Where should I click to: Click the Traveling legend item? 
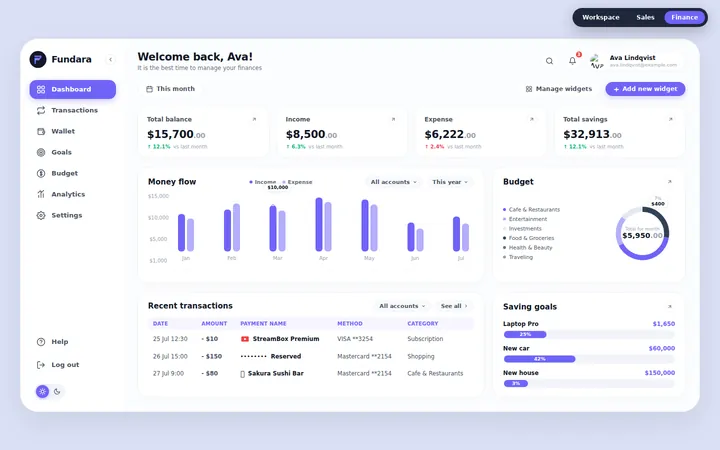518,257
